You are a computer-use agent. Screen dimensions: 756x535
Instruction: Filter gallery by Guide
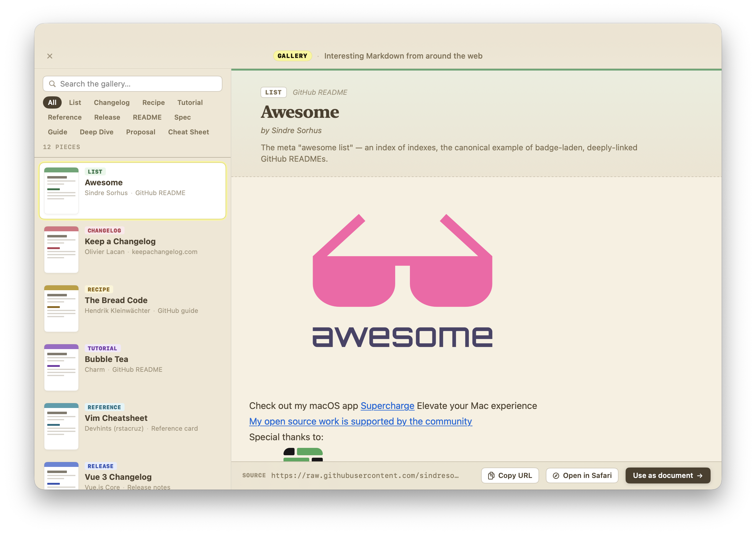click(57, 132)
